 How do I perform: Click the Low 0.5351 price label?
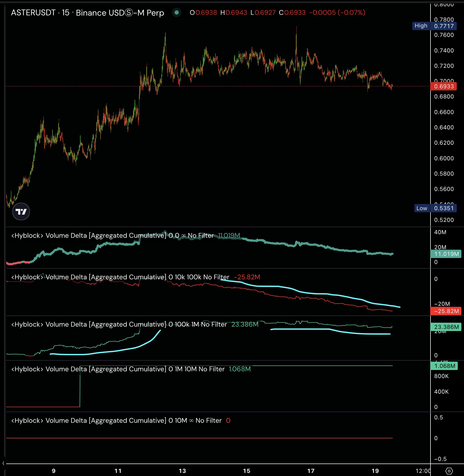pos(435,208)
